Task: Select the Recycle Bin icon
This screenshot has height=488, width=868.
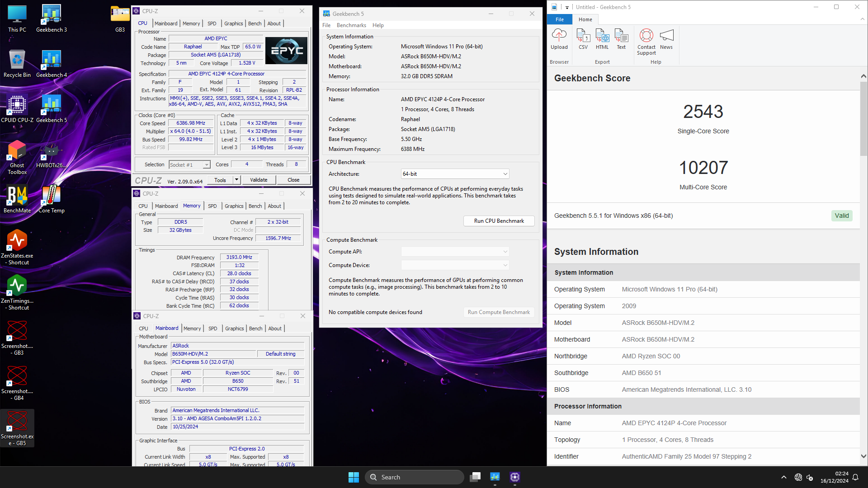Action: [x=17, y=64]
